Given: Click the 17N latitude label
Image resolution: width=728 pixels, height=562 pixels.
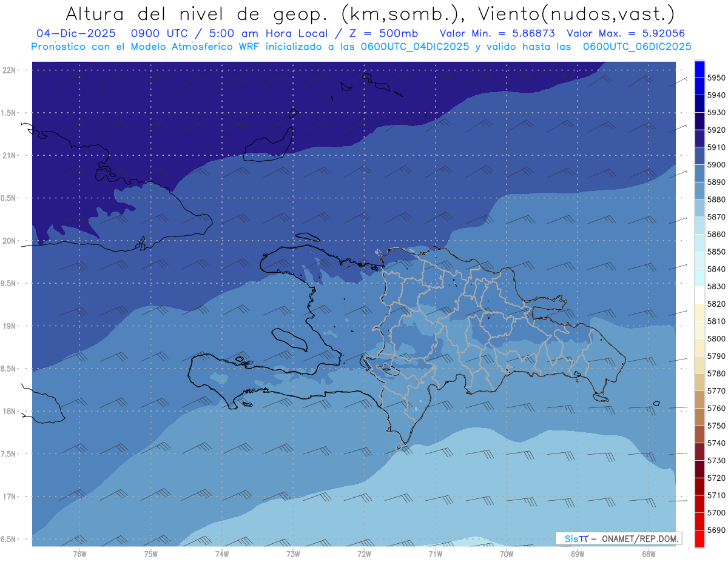Looking at the screenshot, I should pyautogui.click(x=10, y=497).
